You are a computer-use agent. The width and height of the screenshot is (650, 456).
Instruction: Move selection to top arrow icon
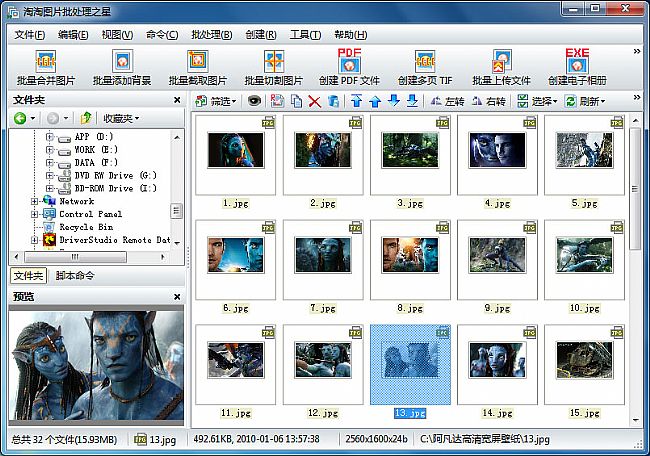[357, 101]
